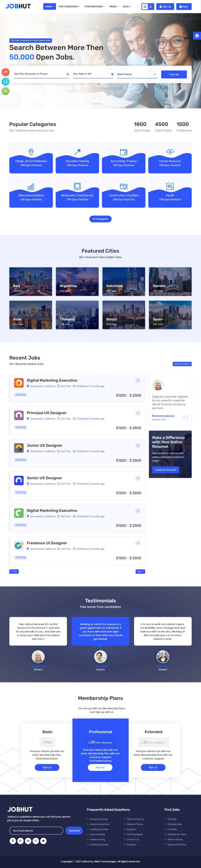Switch to light mode sun icon
The height and width of the screenshot is (868, 201).
pos(145,6)
